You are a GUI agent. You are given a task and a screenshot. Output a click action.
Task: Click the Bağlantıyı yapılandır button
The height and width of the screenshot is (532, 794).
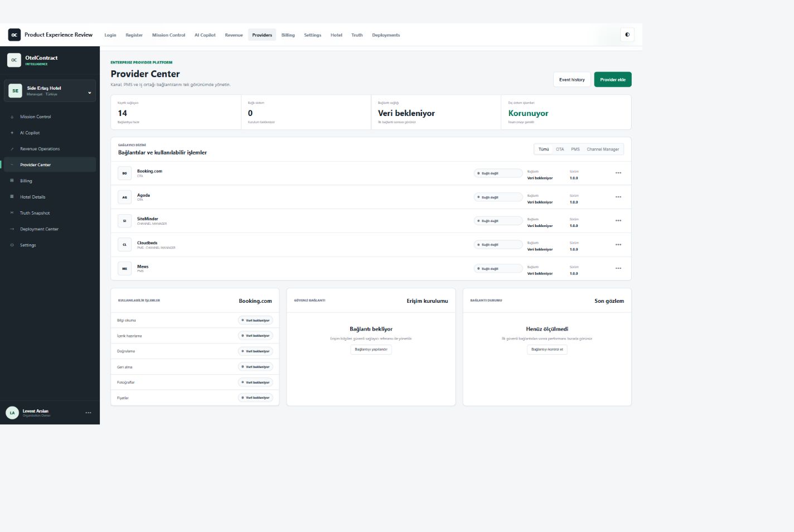click(x=371, y=350)
